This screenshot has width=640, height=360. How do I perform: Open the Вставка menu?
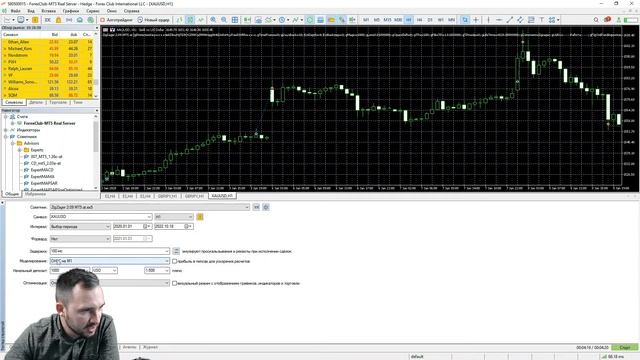(x=49, y=11)
